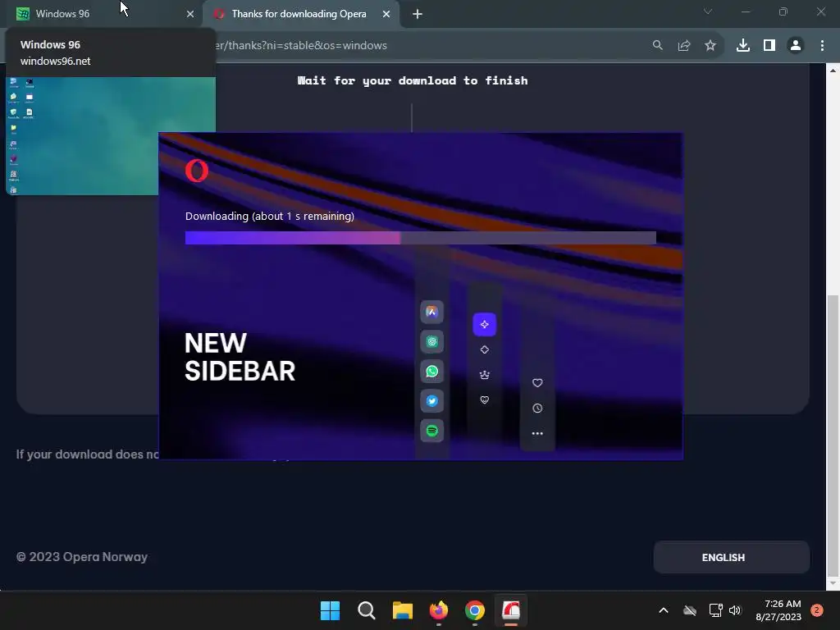Image resolution: width=840 pixels, height=630 pixels.
Task: Close the Thanks for downloading Opera tab
Action: 386,14
